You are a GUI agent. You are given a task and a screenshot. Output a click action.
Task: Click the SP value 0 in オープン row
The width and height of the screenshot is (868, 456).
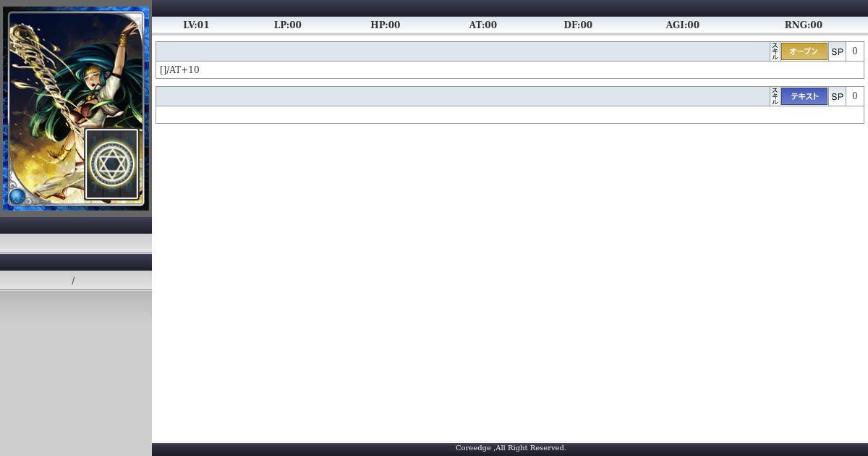click(855, 51)
